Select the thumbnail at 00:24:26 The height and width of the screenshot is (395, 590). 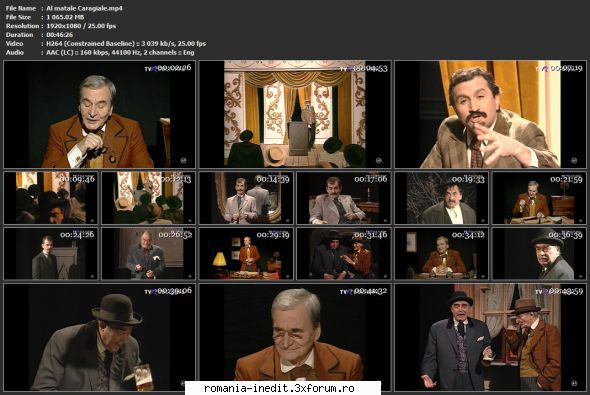[x=51, y=254]
